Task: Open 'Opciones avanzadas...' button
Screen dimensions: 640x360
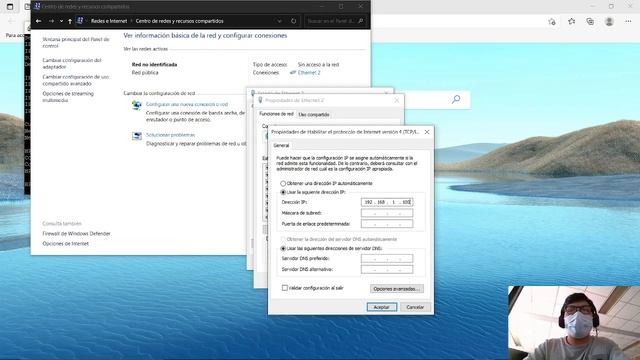Action: pos(397,289)
